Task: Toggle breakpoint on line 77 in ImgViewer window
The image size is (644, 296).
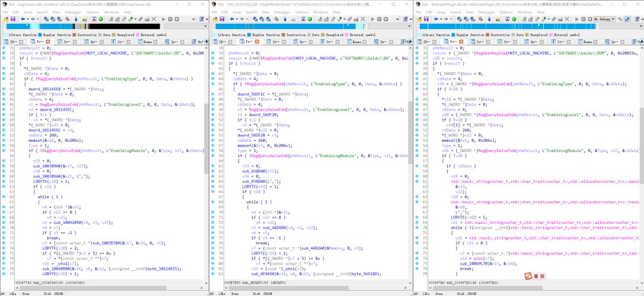Action: 4,263
